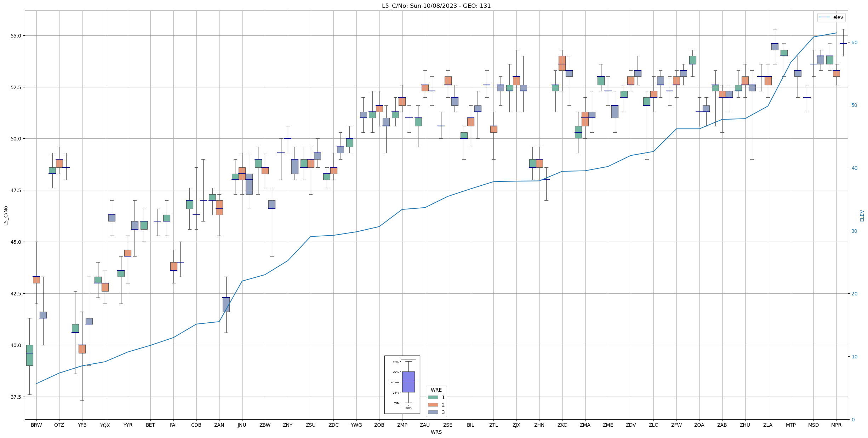This screenshot has width=868, height=438.
Task: Click the ZNY station tick label
Action: coord(288,425)
